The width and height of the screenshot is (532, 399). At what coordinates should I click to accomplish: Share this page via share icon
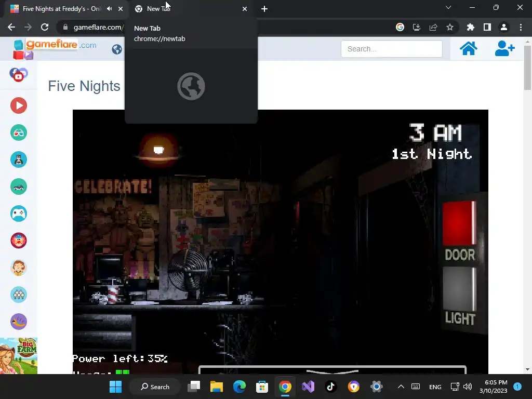[433, 27]
